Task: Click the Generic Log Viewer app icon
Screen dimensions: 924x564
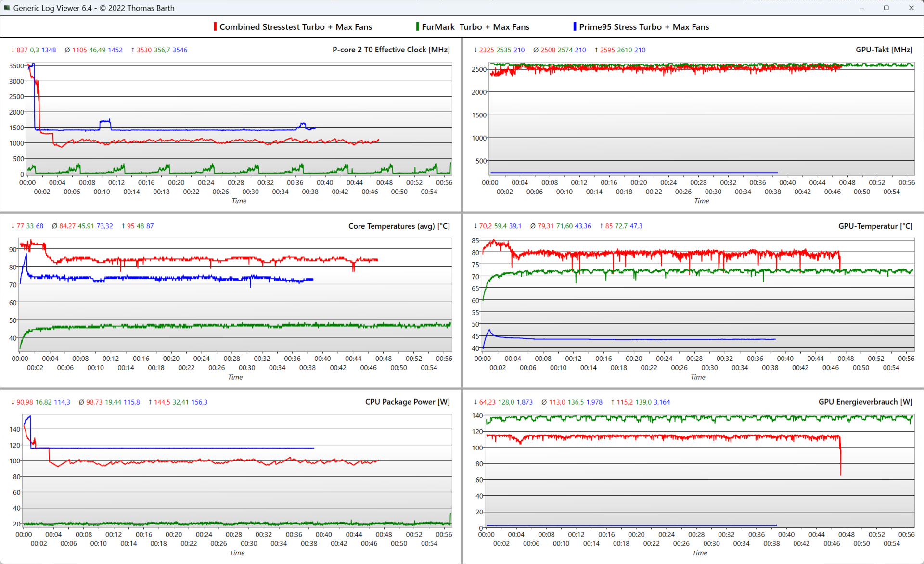Action: (x=7, y=8)
